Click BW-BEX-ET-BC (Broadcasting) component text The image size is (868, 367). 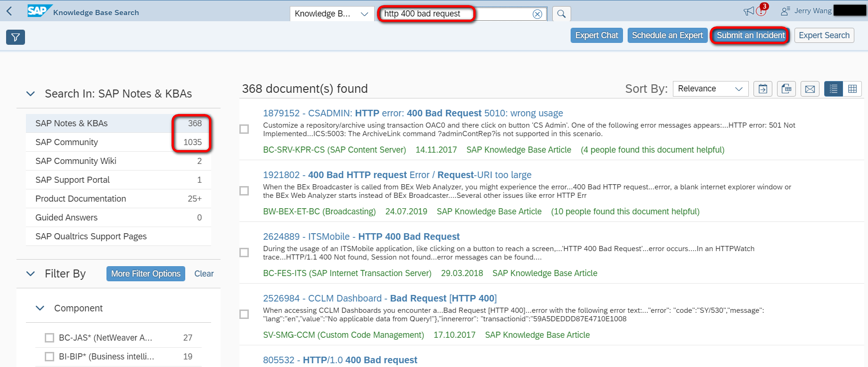pos(319,212)
